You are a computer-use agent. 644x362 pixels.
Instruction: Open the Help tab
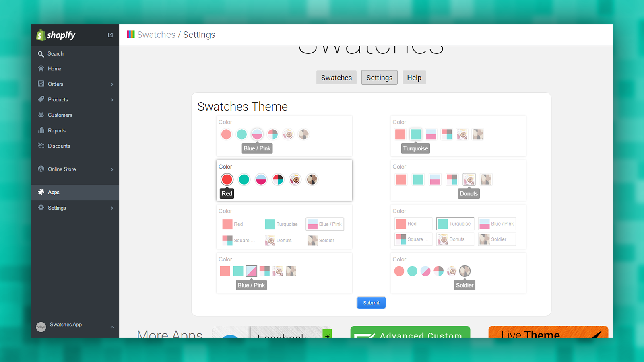[x=414, y=77]
